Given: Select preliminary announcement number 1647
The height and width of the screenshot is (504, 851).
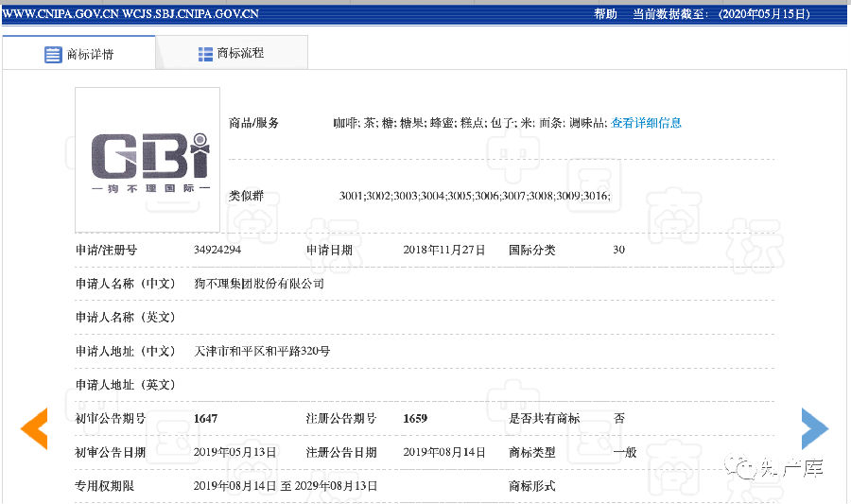Looking at the screenshot, I should (x=205, y=418).
